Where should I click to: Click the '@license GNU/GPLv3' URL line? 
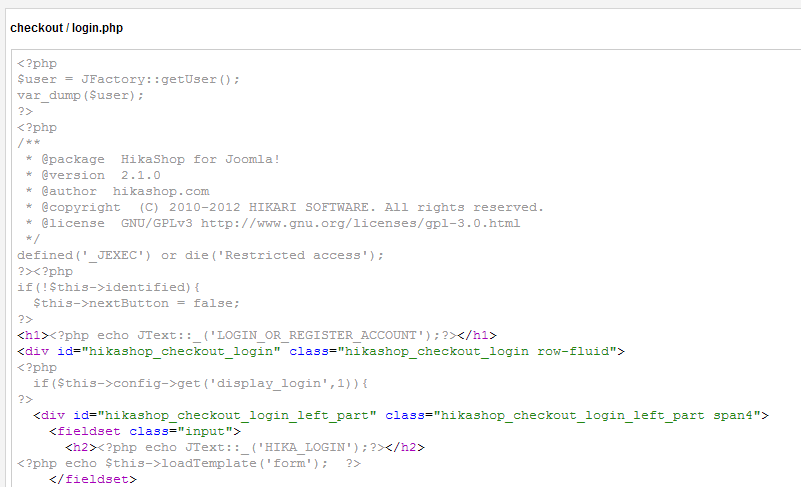point(273,223)
